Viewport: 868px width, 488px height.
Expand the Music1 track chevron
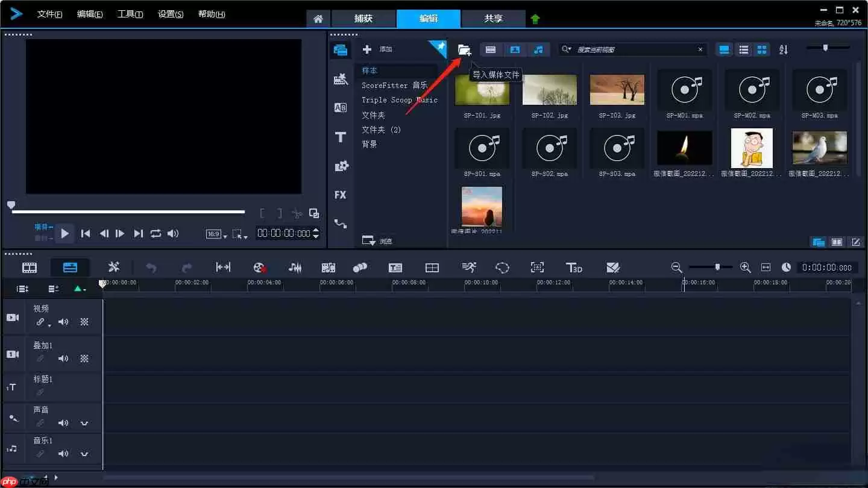coord(84,454)
